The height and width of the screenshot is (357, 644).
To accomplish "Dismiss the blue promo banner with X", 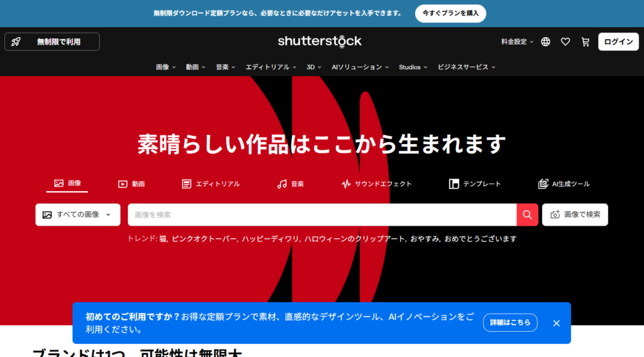I will point(556,323).
